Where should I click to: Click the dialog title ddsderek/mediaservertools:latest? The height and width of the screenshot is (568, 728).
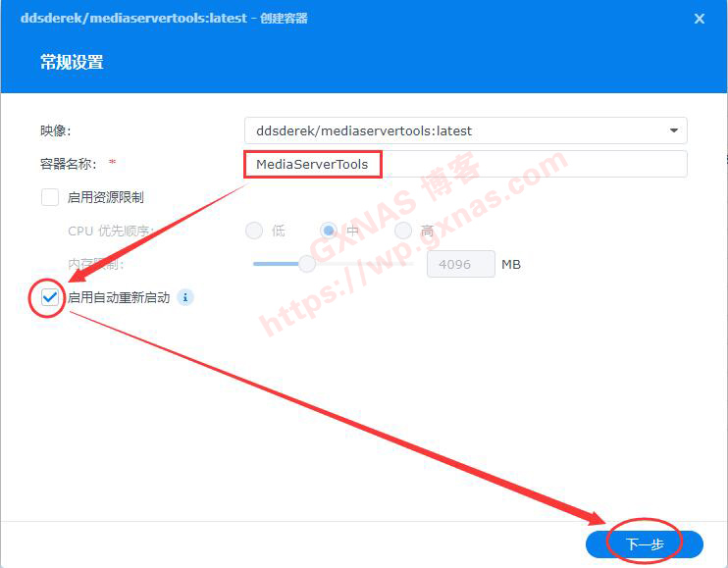click(134, 18)
